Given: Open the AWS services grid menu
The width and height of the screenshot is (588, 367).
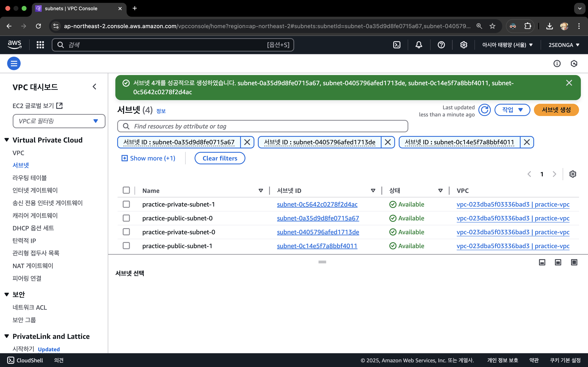Looking at the screenshot, I should (x=40, y=45).
